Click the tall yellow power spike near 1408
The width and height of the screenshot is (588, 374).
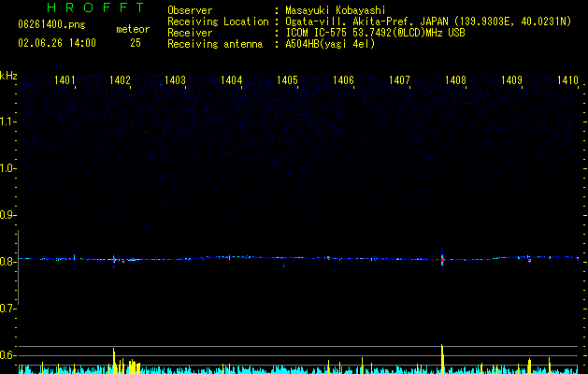tap(442, 359)
